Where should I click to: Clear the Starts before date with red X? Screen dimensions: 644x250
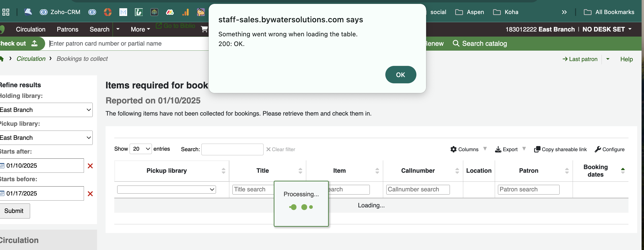(x=90, y=194)
